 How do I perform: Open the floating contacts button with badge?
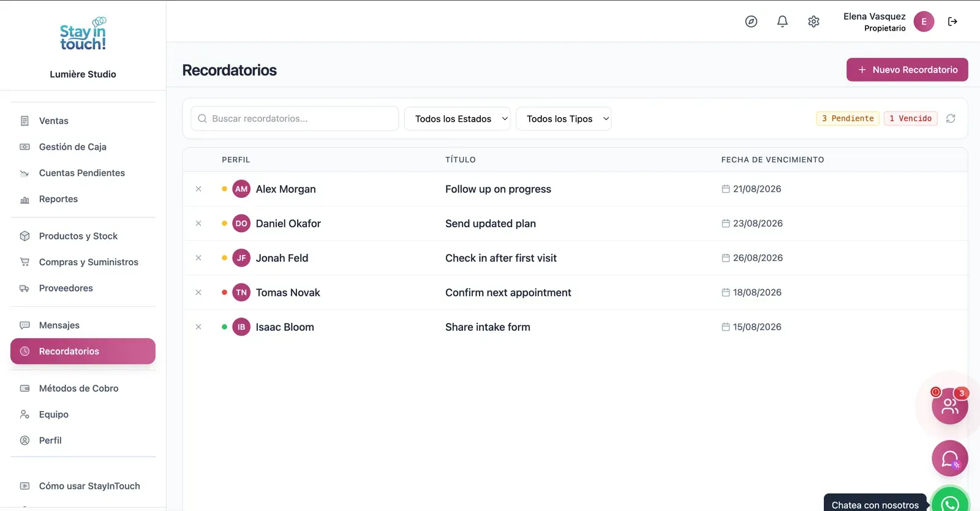pyautogui.click(x=950, y=406)
